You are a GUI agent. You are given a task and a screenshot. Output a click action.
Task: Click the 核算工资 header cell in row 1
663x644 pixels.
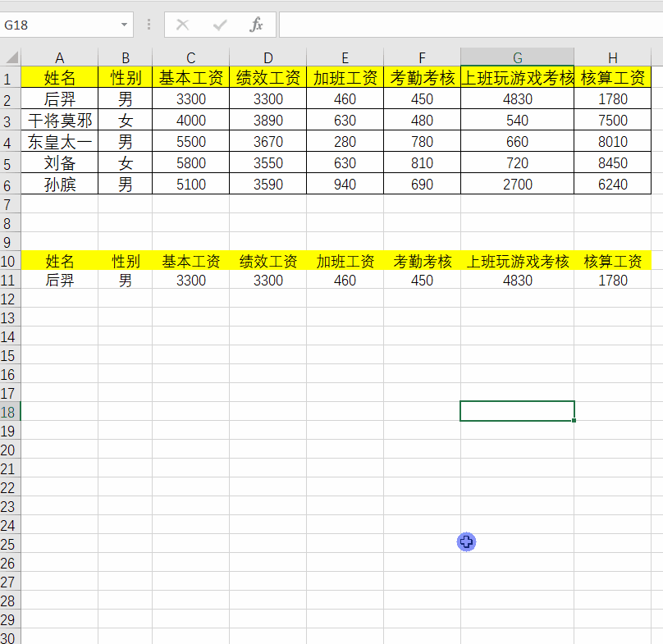click(x=613, y=78)
